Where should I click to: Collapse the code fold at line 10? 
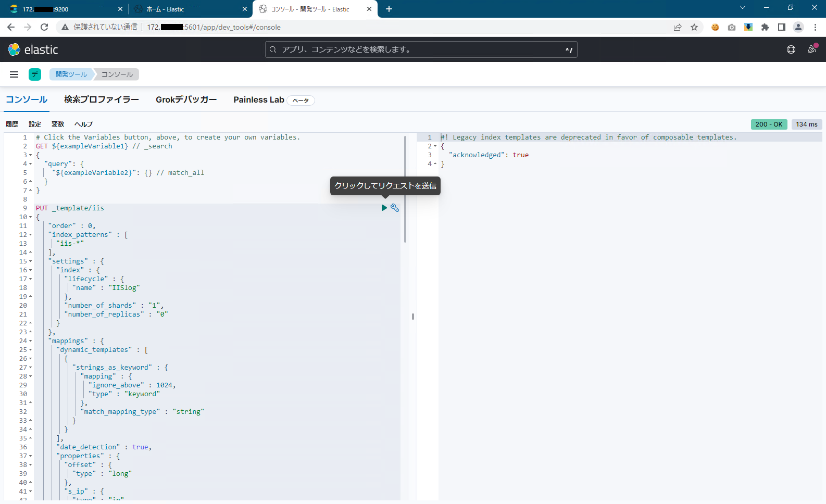(30, 217)
